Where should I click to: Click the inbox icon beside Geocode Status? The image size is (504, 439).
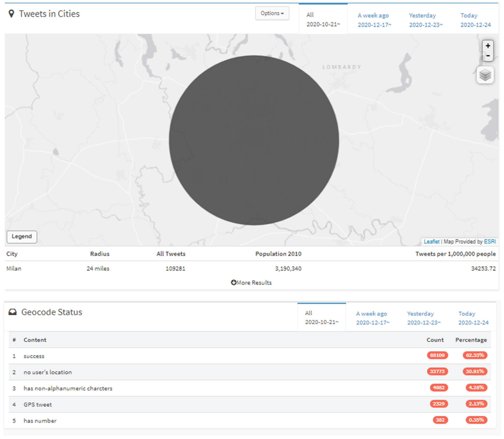13,312
